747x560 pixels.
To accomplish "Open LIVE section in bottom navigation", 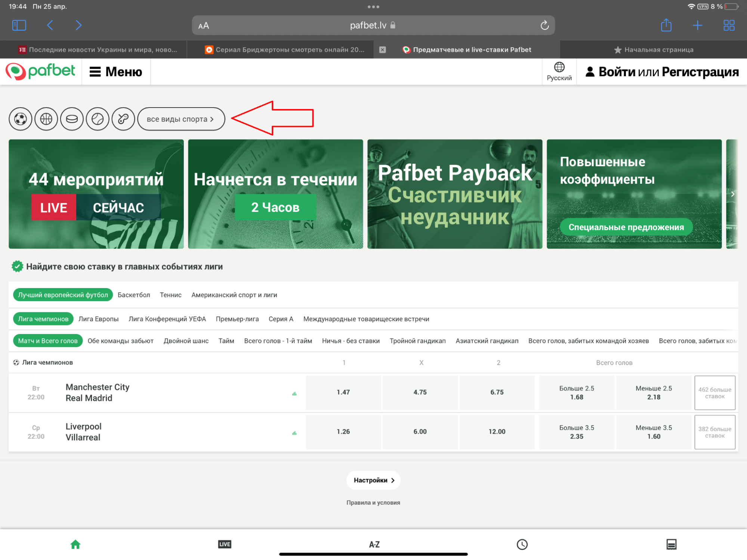I will tap(225, 544).
